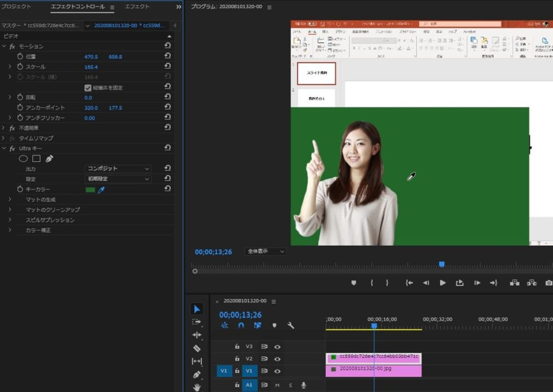553x392 pixels.
Task: Uncheck the uniform scale checkbox
Action: click(x=88, y=88)
